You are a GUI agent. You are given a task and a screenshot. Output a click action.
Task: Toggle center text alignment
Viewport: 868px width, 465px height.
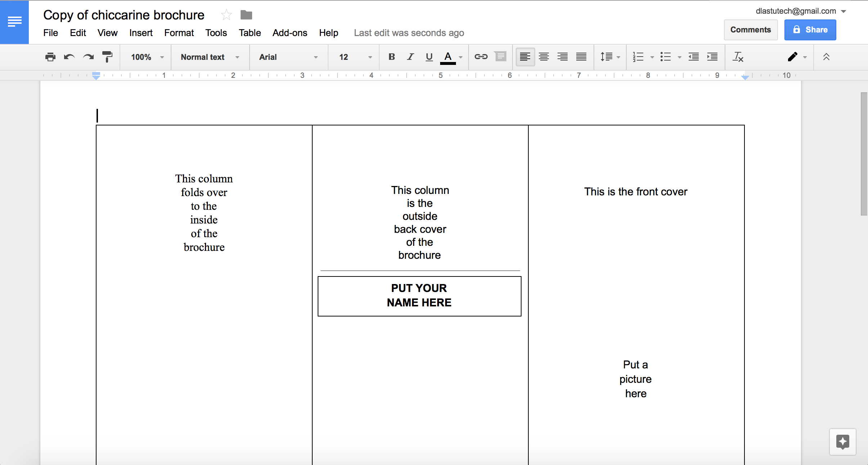coord(542,57)
